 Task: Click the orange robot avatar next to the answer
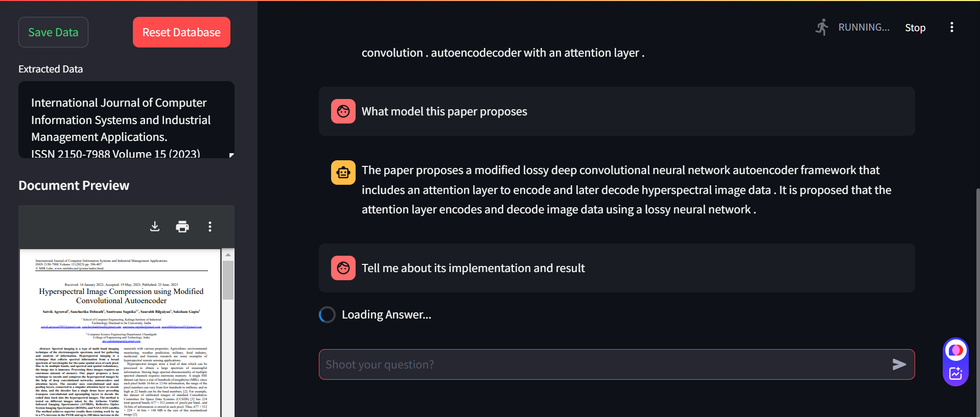343,173
